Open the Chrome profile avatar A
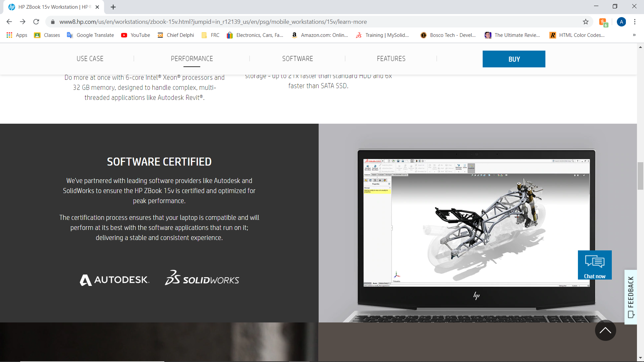 pyautogui.click(x=621, y=22)
